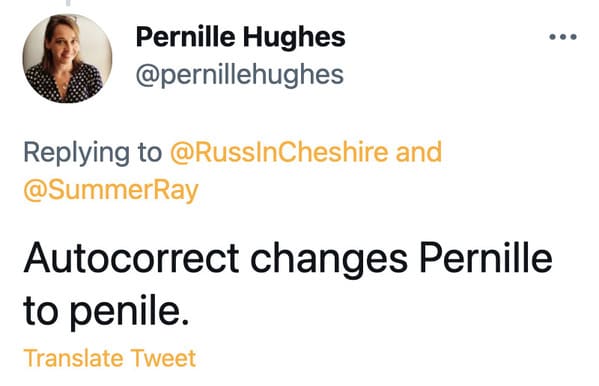Click 'Hughes' in the bold author name
The width and height of the screenshot is (599, 386).
coord(294,37)
